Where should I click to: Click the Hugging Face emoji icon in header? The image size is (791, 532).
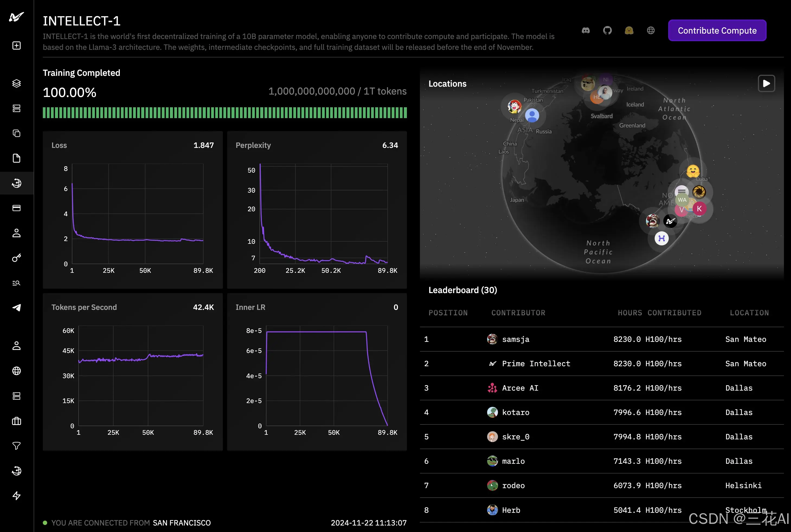pos(629,31)
